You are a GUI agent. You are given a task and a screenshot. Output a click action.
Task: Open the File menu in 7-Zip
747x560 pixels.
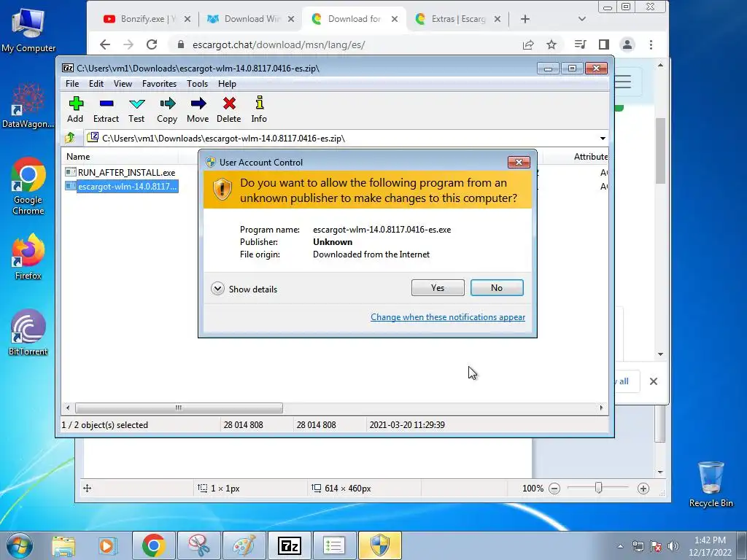point(72,84)
